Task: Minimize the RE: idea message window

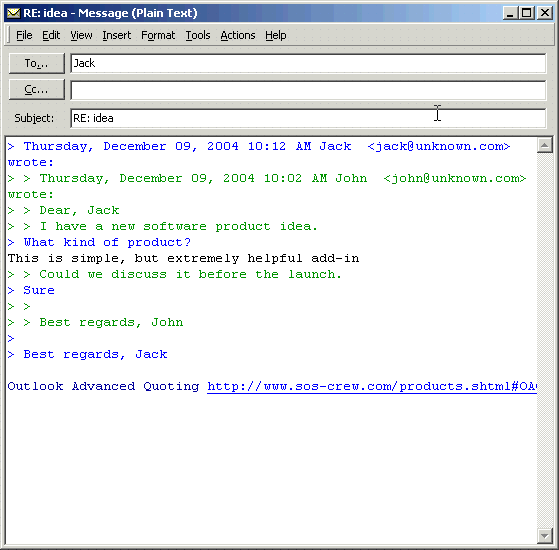Action: coord(511,13)
